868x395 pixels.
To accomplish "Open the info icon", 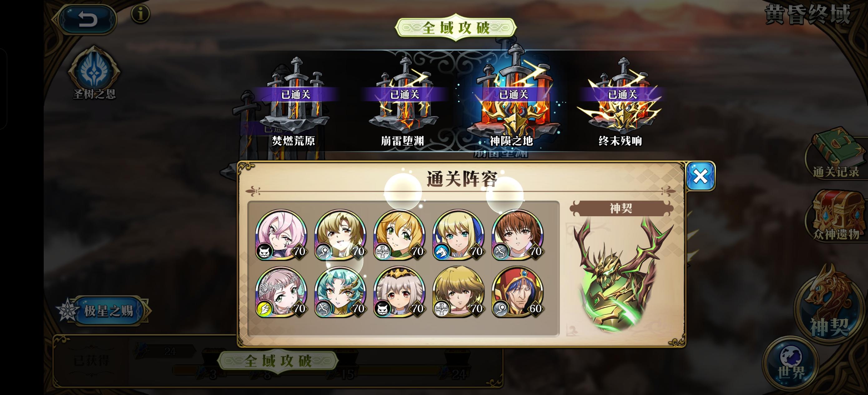I will [x=140, y=14].
